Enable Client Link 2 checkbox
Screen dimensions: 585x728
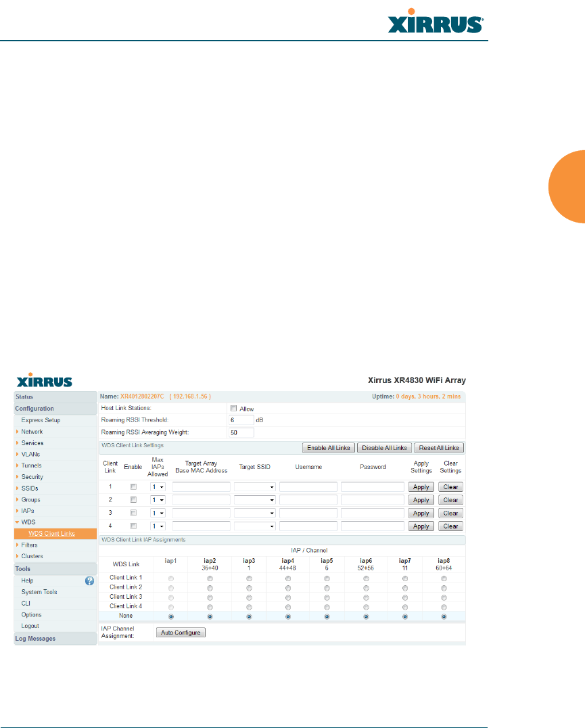pos(134,500)
